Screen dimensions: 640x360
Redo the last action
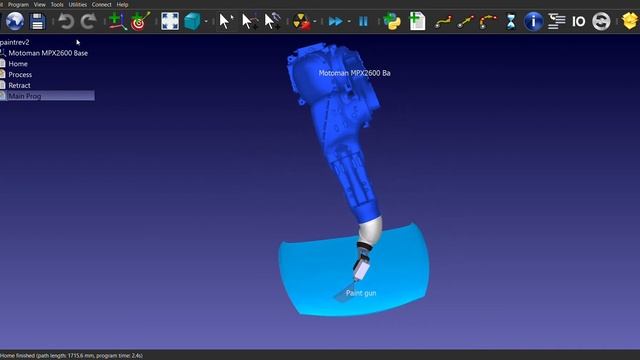[88, 21]
